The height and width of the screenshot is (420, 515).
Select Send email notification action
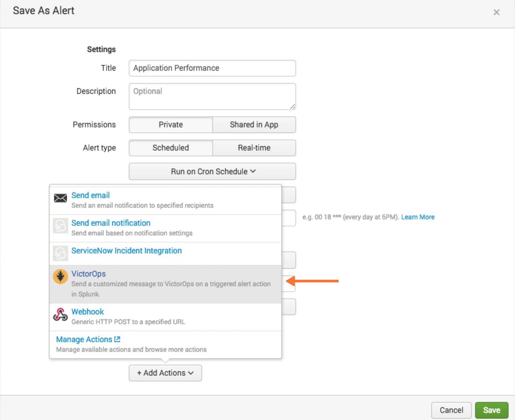pyautogui.click(x=165, y=228)
